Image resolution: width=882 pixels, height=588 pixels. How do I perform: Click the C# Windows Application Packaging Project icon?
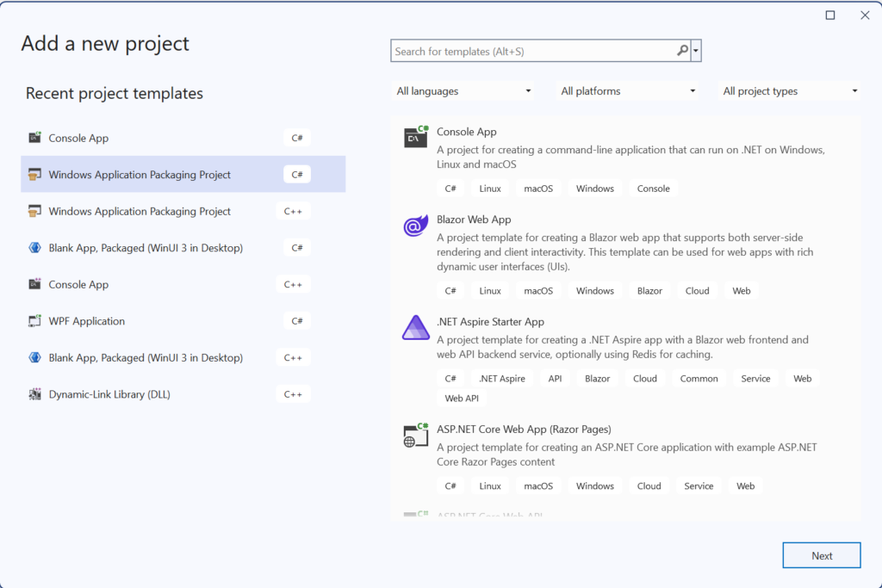tap(34, 174)
